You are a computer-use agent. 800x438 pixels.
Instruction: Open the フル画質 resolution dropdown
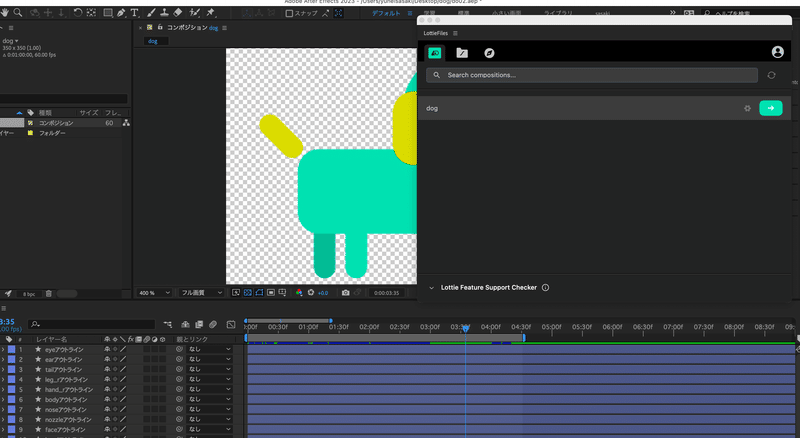[202, 293]
